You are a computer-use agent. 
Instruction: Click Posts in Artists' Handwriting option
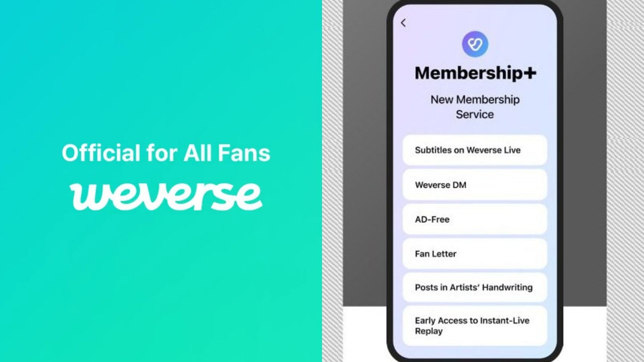474,287
